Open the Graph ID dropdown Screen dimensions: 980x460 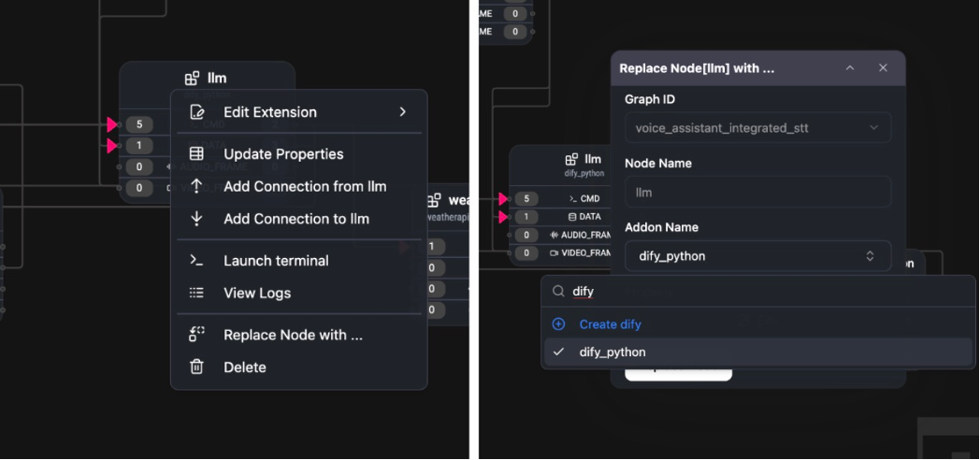(x=758, y=127)
